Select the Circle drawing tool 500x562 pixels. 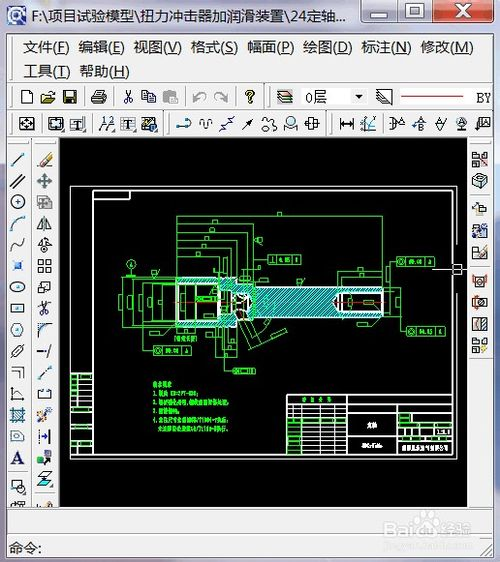pyautogui.click(x=17, y=202)
